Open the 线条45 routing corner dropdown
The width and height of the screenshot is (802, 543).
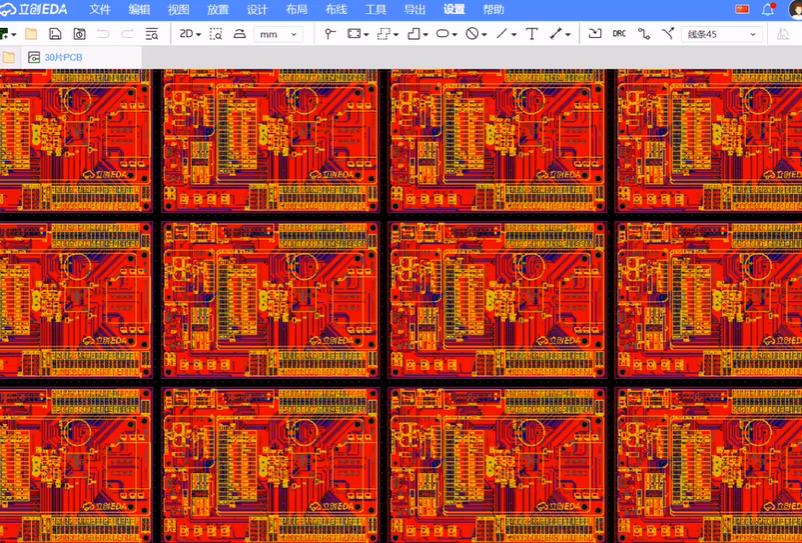tap(722, 34)
